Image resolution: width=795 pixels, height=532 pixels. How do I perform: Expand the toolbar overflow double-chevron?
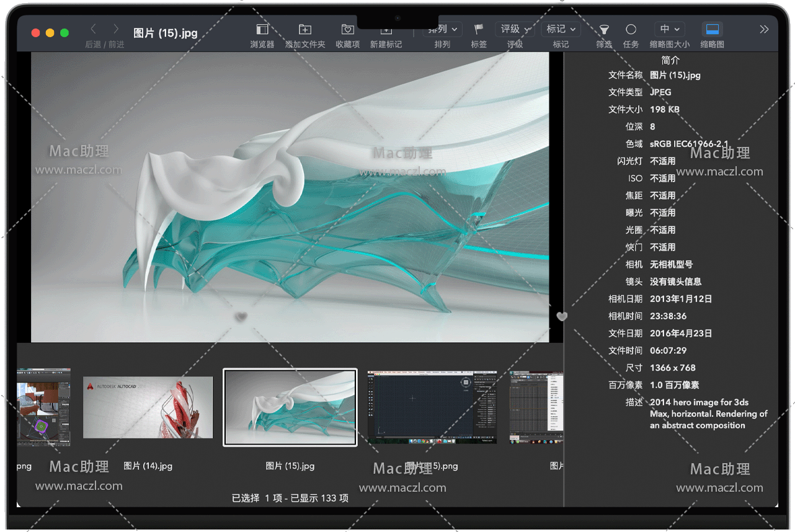764,30
